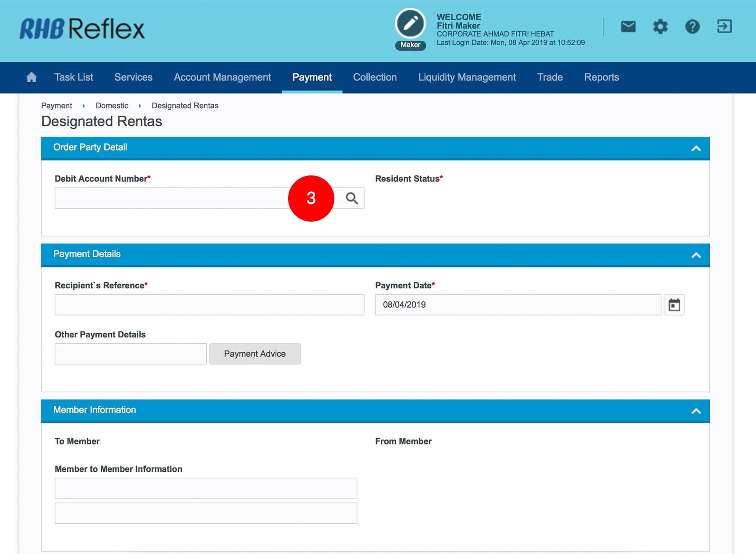
Task: Click the Maker pencil profile icon
Action: click(410, 24)
